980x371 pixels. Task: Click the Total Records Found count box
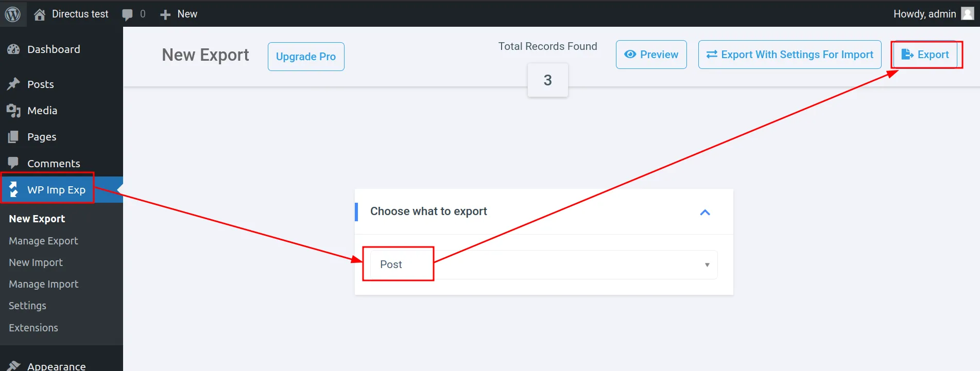[x=547, y=80]
